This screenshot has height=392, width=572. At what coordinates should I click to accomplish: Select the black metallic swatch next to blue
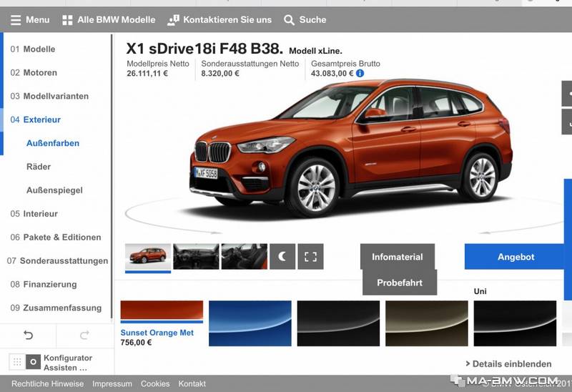click(338, 323)
